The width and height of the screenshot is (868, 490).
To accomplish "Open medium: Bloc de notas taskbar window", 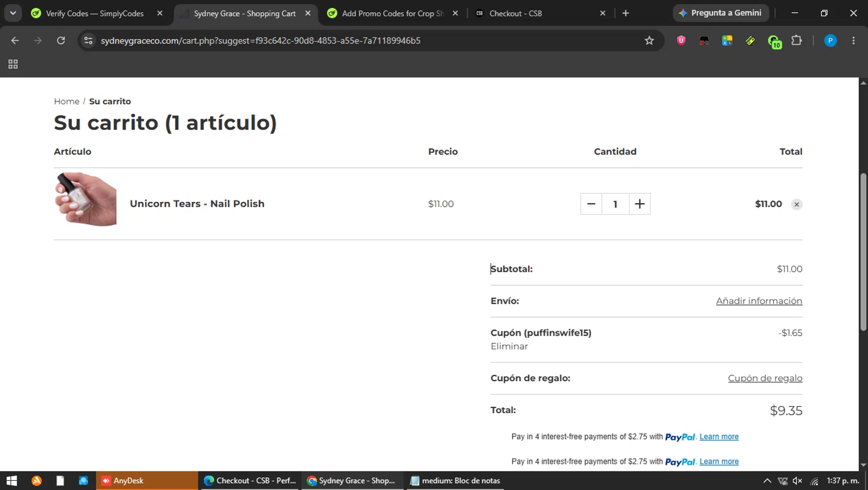I will (x=455, y=481).
